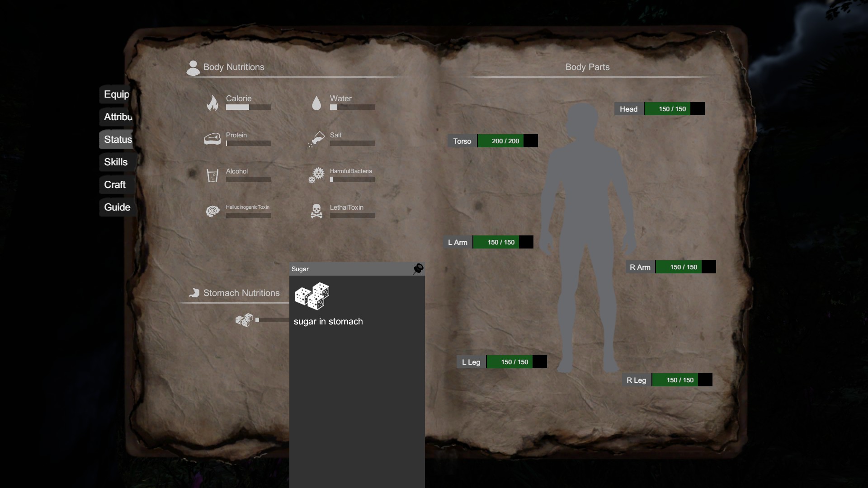Click the LethalToxin skull icon
The width and height of the screenshot is (868, 488).
[316, 211]
